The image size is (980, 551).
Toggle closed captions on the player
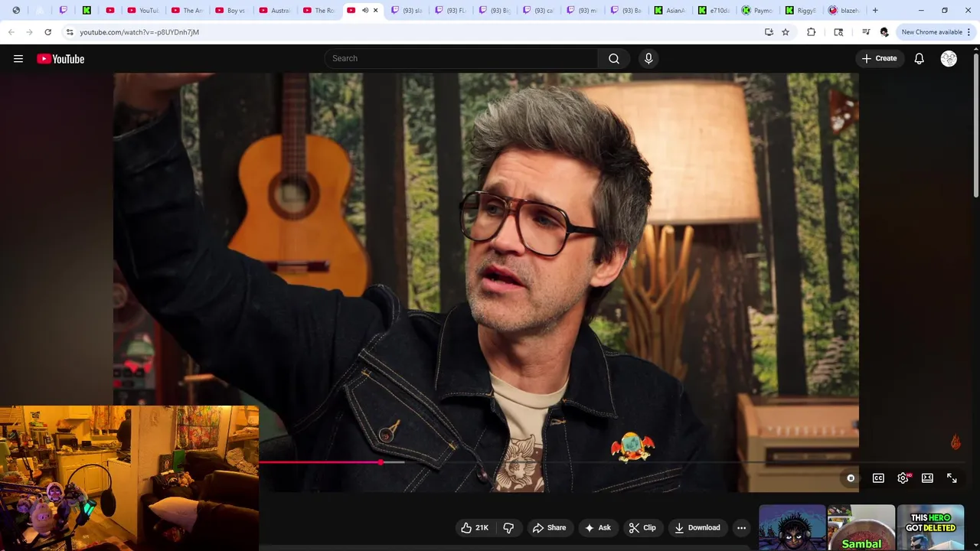click(x=878, y=478)
